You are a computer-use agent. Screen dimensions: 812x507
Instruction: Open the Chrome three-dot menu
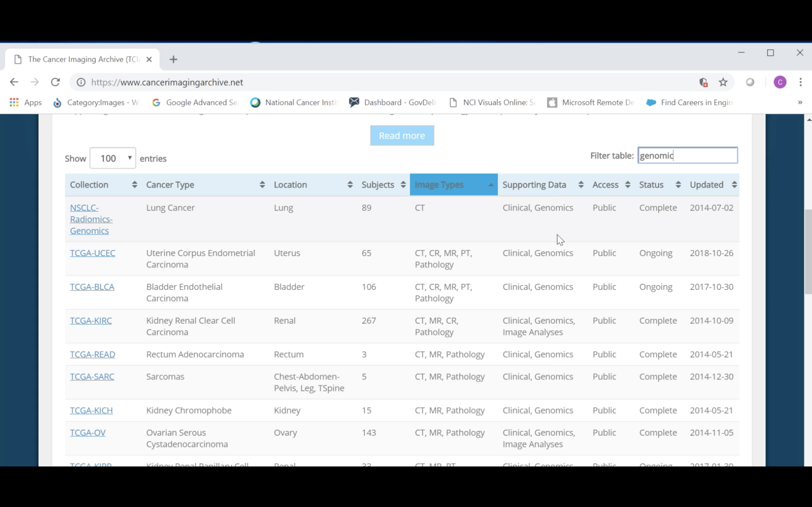tap(801, 82)
